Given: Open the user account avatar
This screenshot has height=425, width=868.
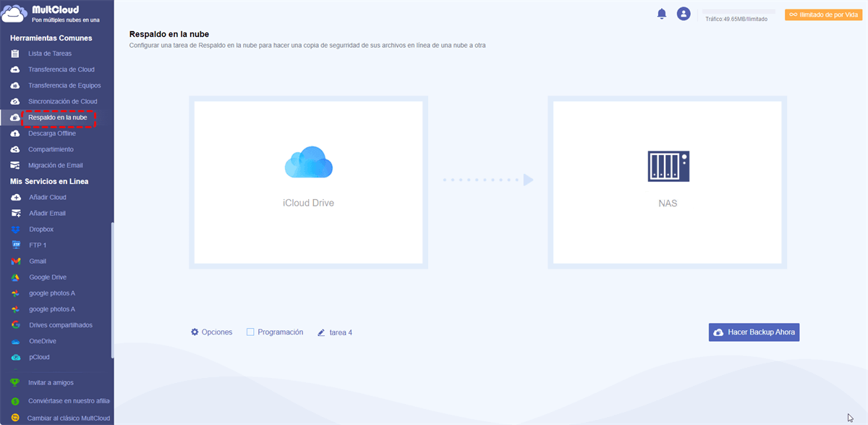Looking at the screenshot, I should tap(684, 14).
